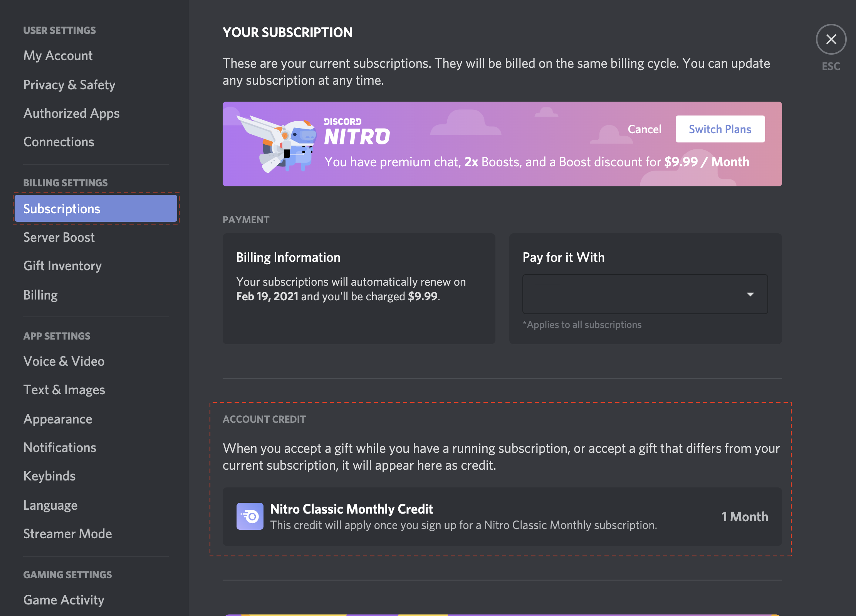856x616 pixels.
Task: Click the Gift Inventory sidebar item
Action: 62,265
